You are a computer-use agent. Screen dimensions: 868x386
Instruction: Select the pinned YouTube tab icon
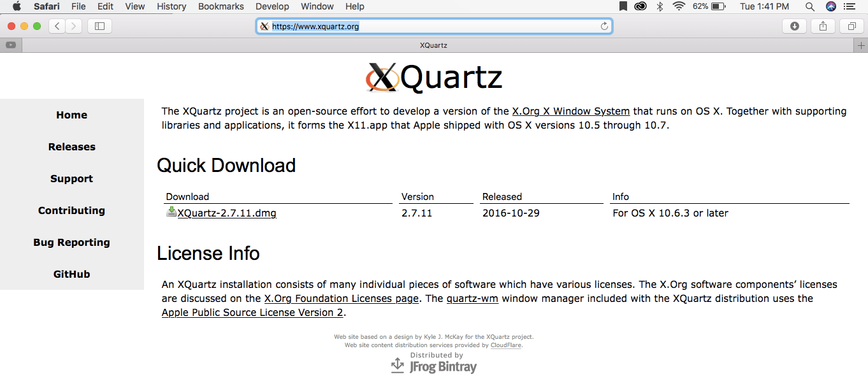pyautogui.click(x=11, y=45)
